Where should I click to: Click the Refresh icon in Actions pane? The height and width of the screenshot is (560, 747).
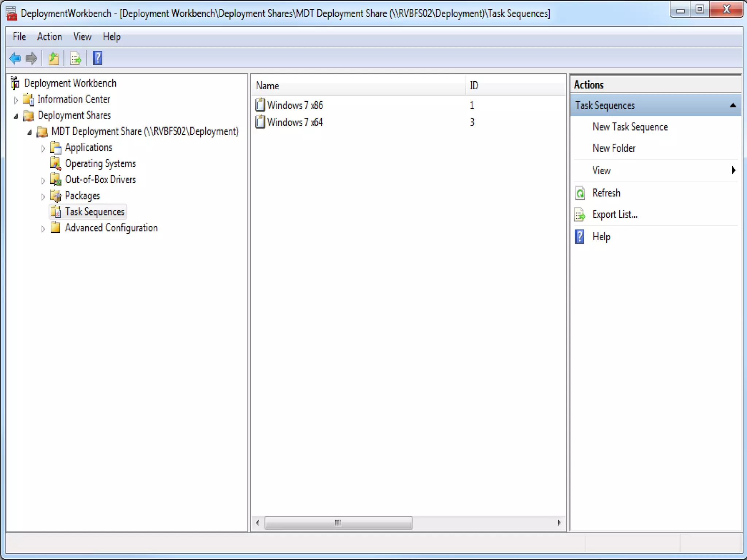point(580,193)
